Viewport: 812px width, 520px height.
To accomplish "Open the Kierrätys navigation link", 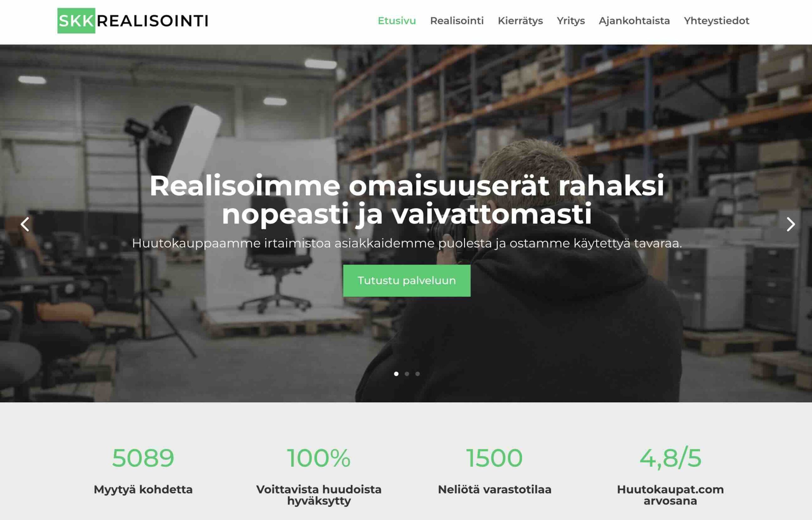I will click(520, 21).
